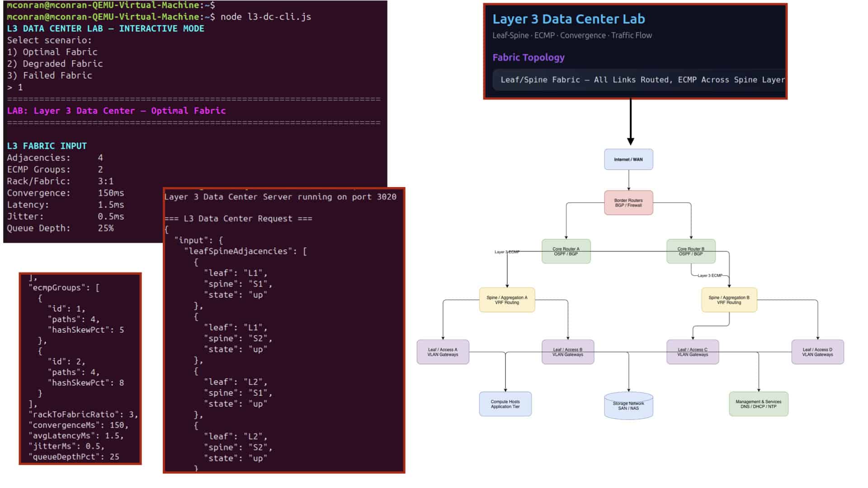
Task: Click the Leaf/Spine Fabric description bar
Action: tap(639, 80)
